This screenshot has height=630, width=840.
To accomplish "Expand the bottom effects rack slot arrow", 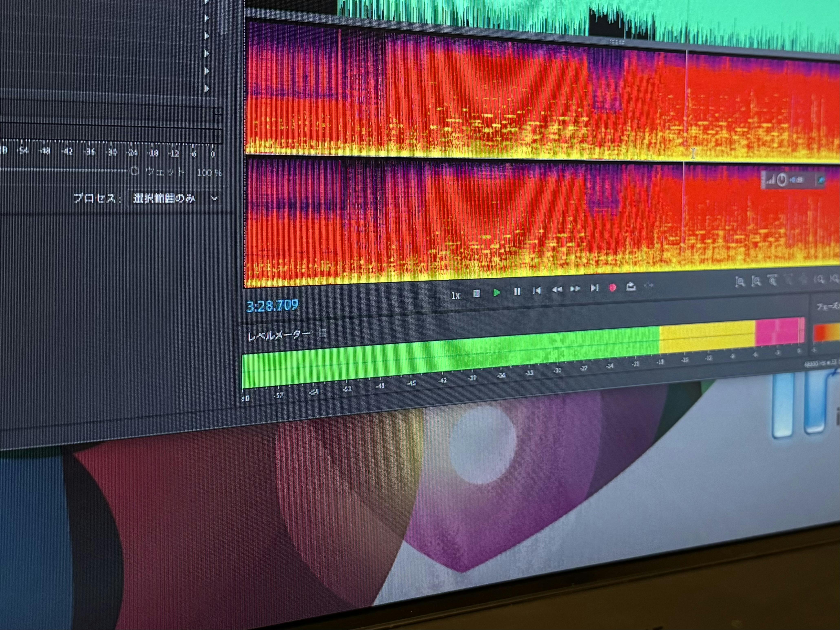I will [207, 88].
